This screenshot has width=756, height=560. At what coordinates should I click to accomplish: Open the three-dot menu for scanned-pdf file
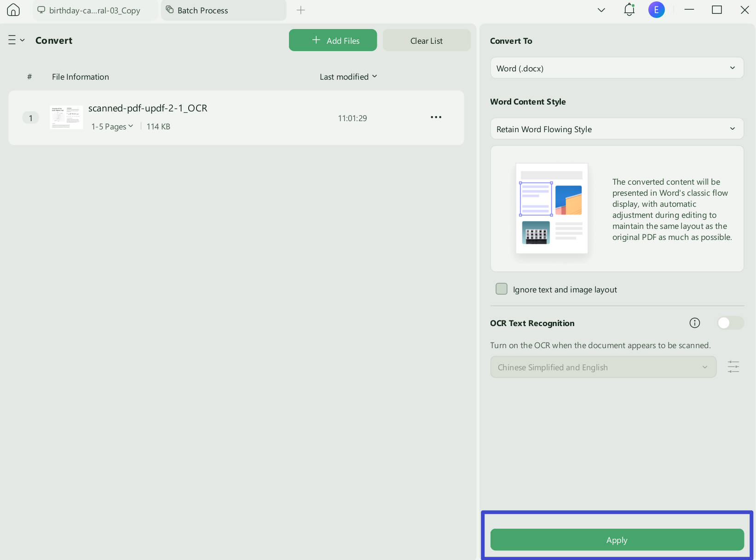(x=436, y=117)
